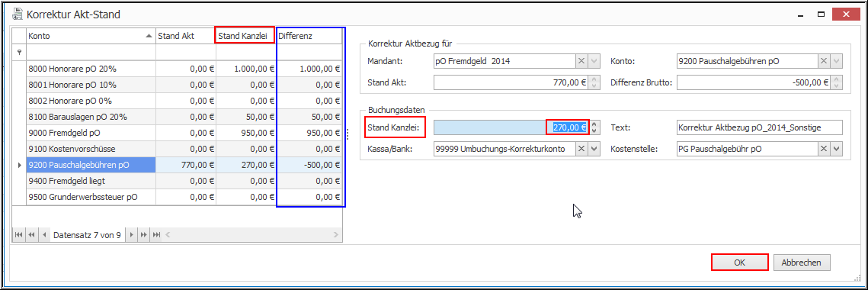Viewport: 868px width, 290px height.
Task: Go to previous record arrow
Action: pos(44,235)
